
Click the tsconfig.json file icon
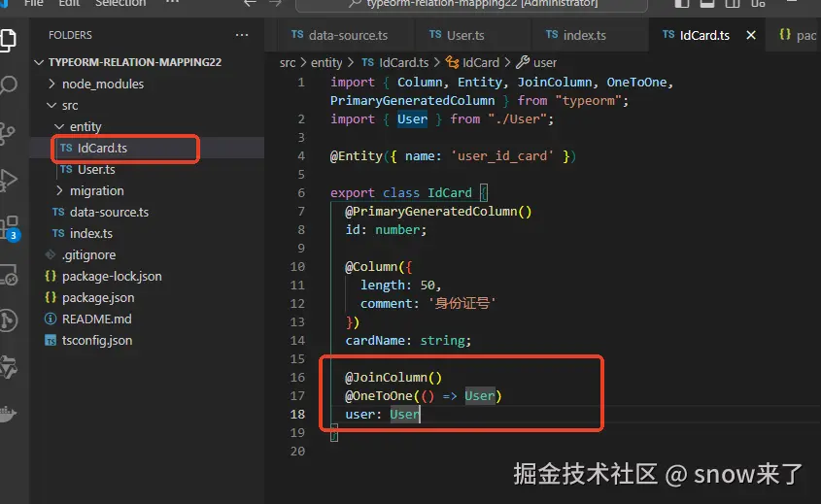(51, 341)
